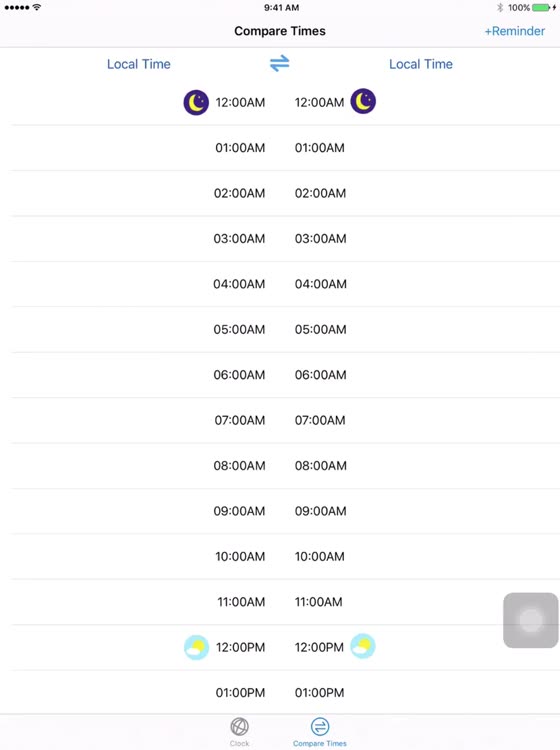Tap the AssistiveTouch floating button
560x750 pixels.
point(530,620)
